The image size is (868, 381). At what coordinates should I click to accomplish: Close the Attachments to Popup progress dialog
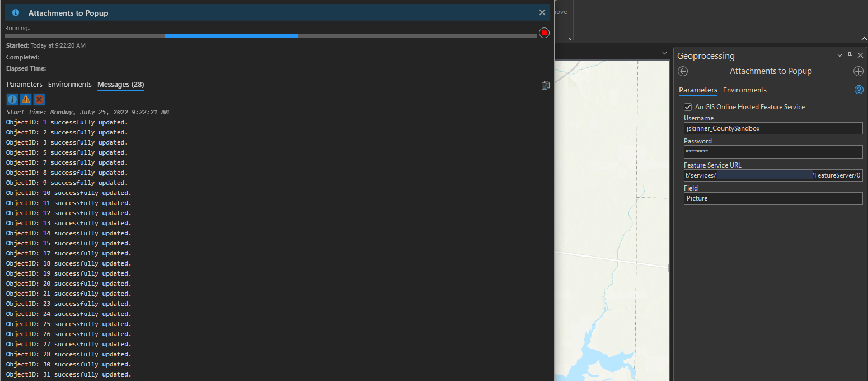pyautogui.click(x=542, y=12)
